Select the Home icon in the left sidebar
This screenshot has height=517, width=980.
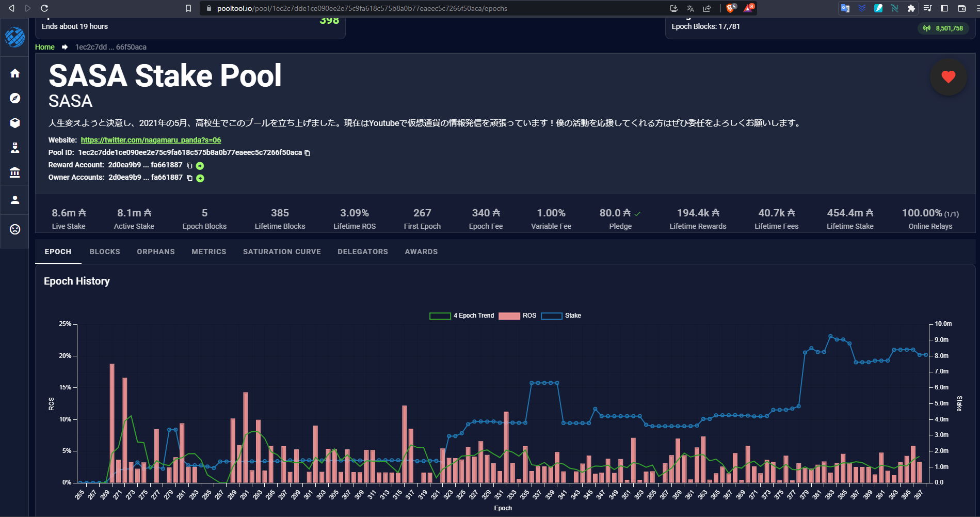click(15, 73)
